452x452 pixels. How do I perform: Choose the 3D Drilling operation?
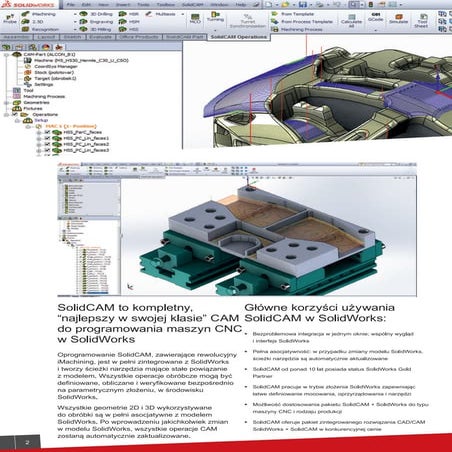pyautogui.click(x=97, y=14)
